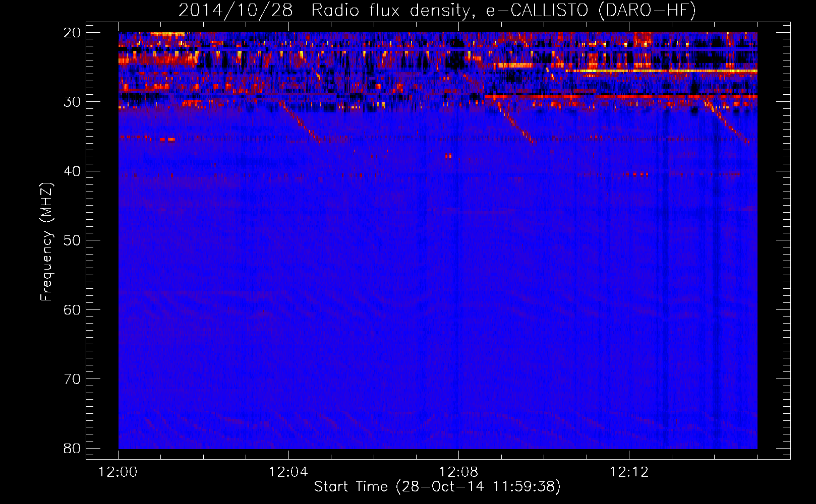This screenshot has height=504, width=816.
Task: Click the 'Start Time (28-Oct-14 11:59:38)' label
Action: 437,487
